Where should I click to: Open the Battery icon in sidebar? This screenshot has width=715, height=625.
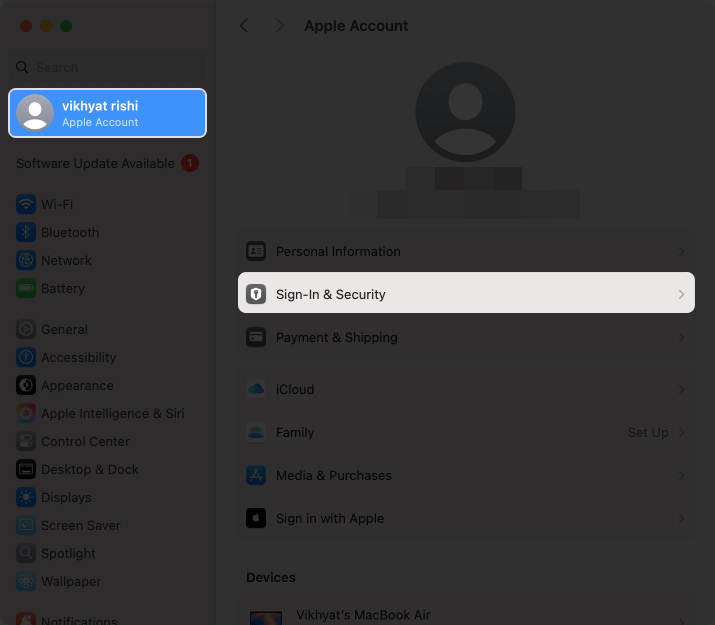26,288
